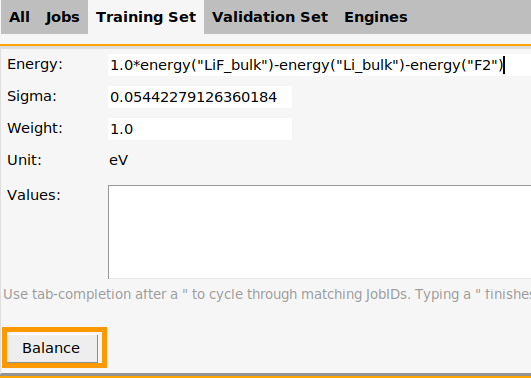This screenshot has width=531, height=378.
Task: Click the tab-completion hint text
Action: click(267, 295)
